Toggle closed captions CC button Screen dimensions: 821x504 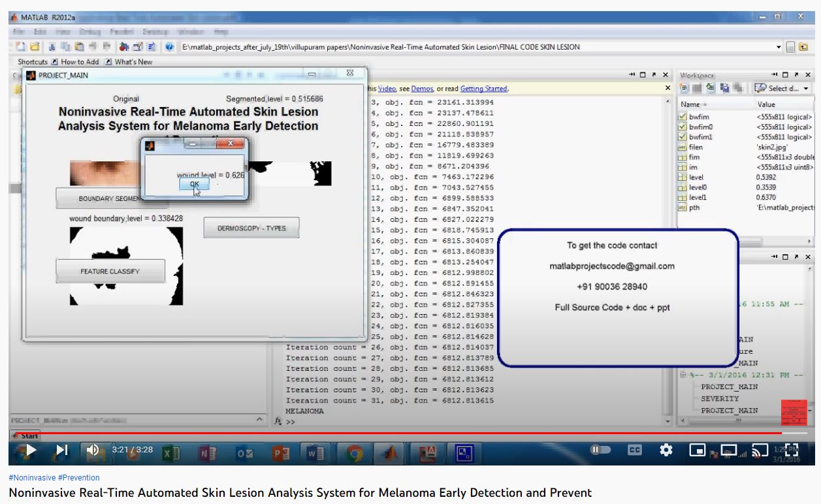coord(634,450)
